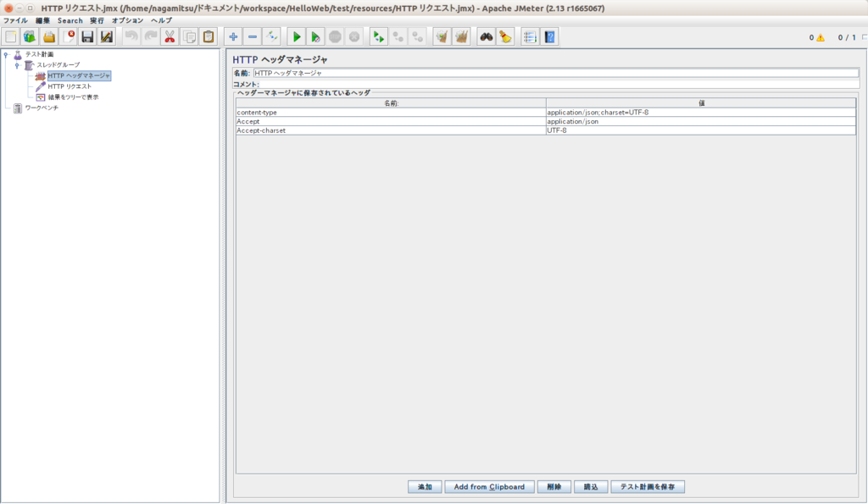This screenshot has width=868, height=504.
Task: Click the 追加 button
Action: (425, 487)
